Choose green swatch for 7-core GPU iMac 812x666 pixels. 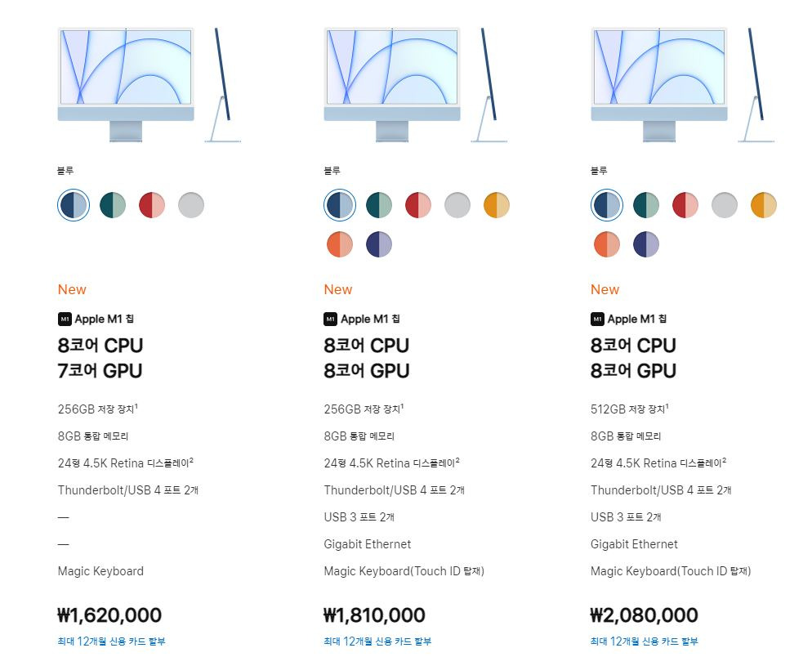[x=113, y=205]
